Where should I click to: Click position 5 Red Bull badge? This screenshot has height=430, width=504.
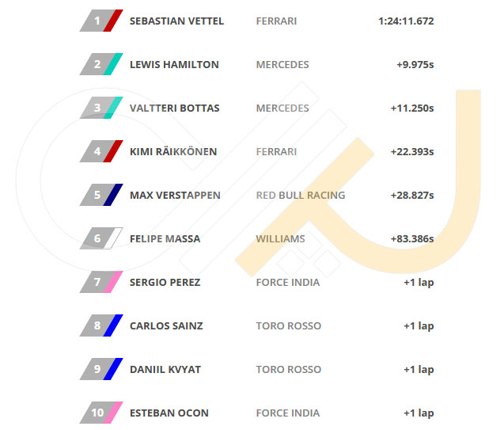pos(101,195)
